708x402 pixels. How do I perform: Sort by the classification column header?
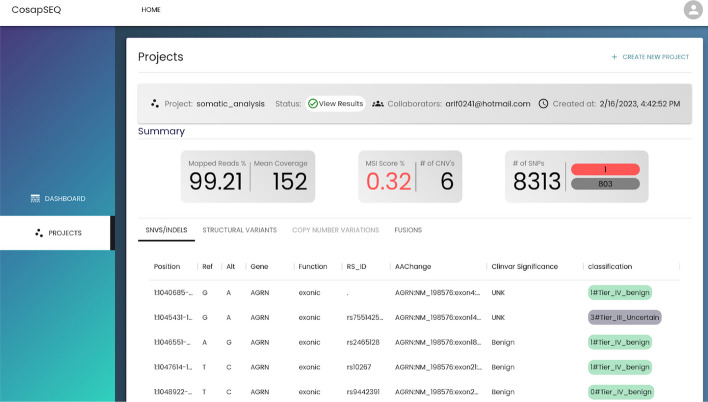pos(610,266)
